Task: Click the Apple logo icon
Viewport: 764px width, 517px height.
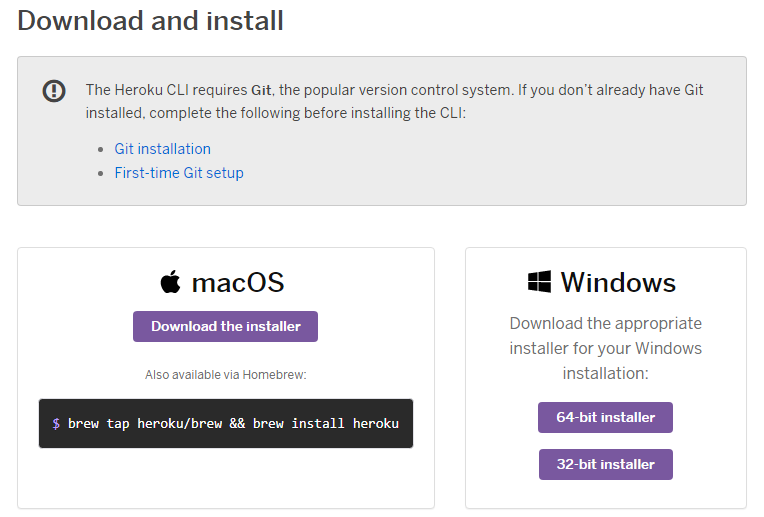Action: click(171, 282)
